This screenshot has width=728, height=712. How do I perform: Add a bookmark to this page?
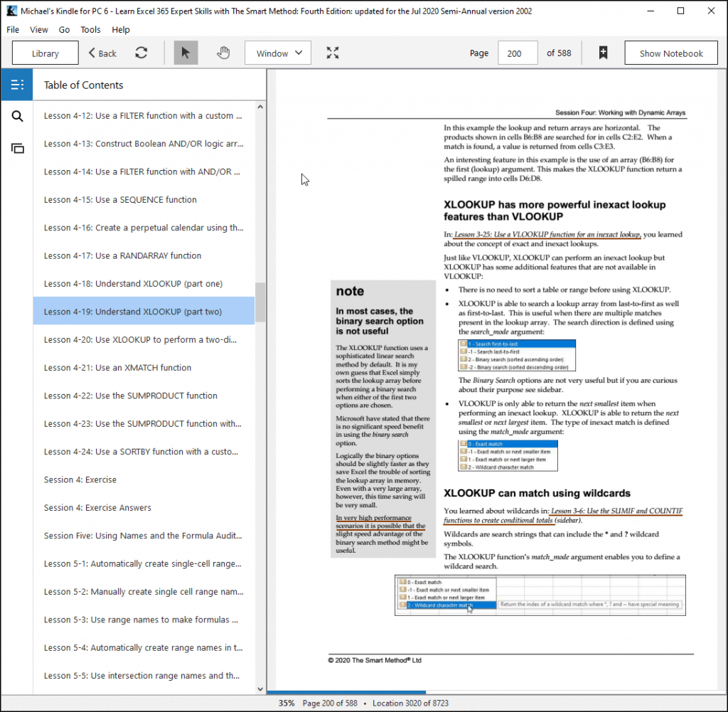point(603,53)
